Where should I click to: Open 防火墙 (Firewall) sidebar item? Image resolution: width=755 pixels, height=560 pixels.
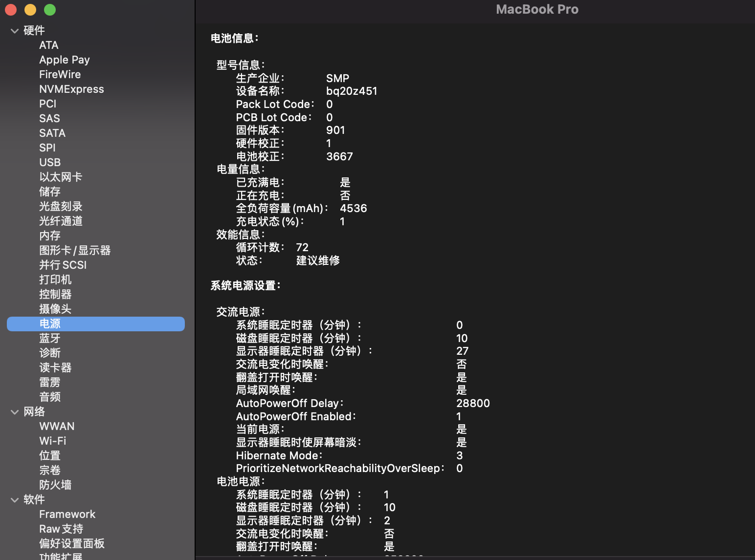click(55, 485)
